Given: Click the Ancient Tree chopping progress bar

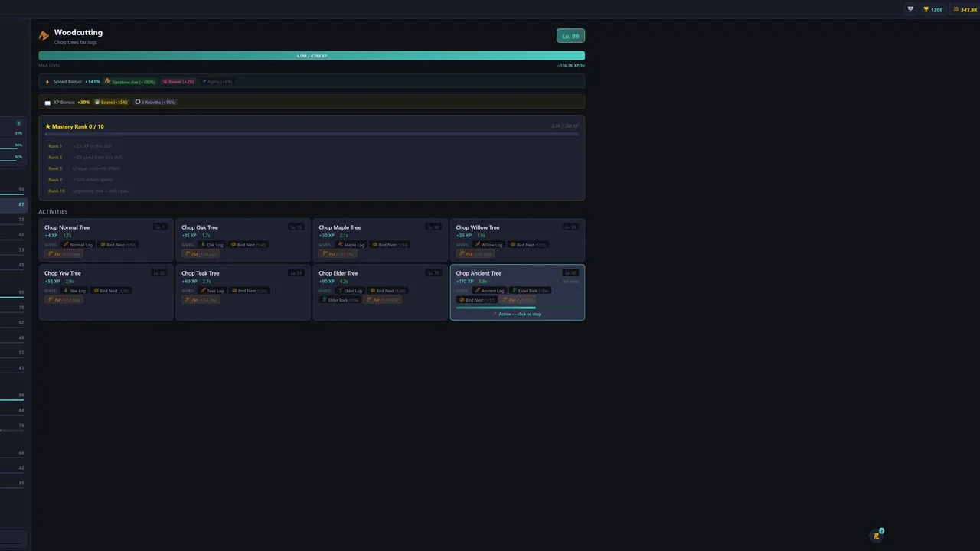Looking at the screenshot, I should (518, 308).
